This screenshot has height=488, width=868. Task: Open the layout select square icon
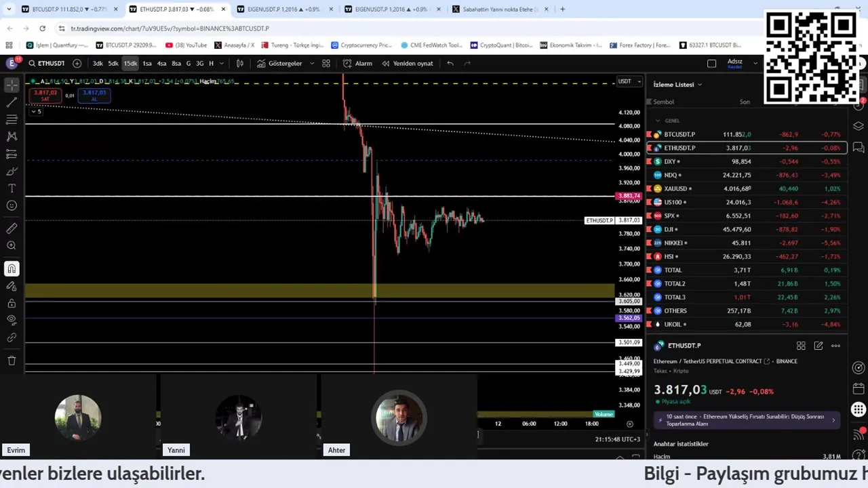[x=711, y=63]
